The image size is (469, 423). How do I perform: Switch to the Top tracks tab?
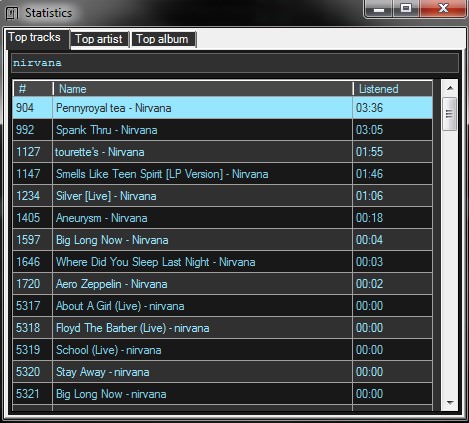coord(37,38)
